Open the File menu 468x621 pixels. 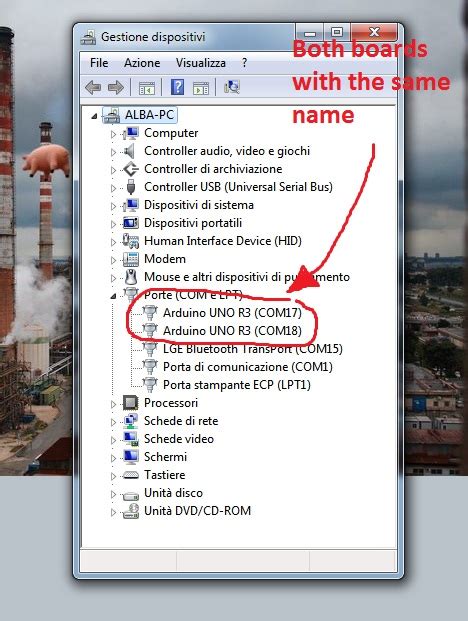click(99, 63)
